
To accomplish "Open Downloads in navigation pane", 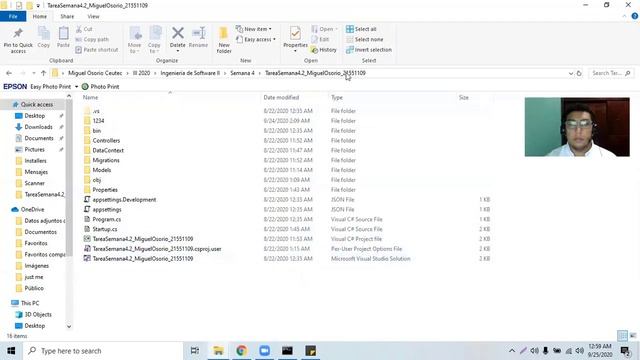I will click(x=38, y=127).
